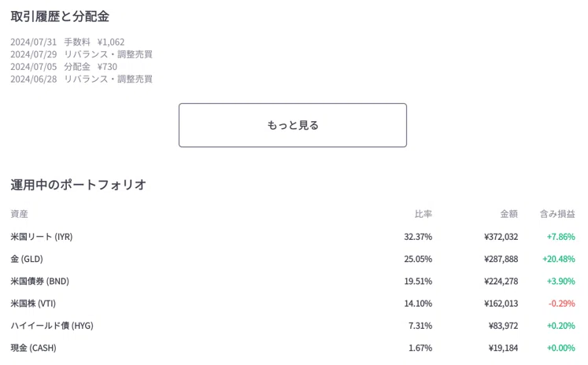Select the 米国債券 (BND) asset row

293,281
